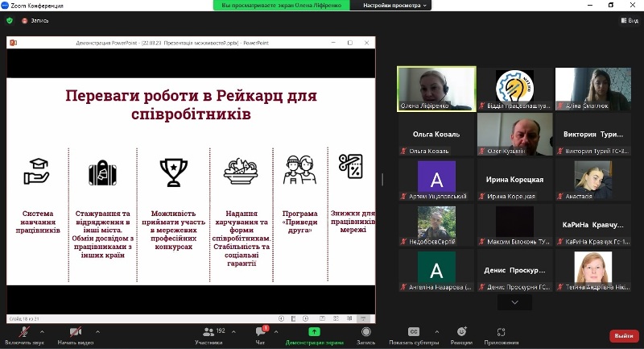The height and width of the screenshot is (349, 644).
Task: Select НедобоєвСергій participant tile
Action: click(436, 225)
